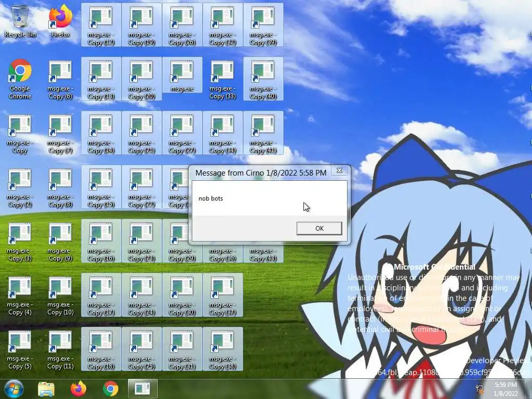Select msg.exe - Copy (26) icon
This screenshot has width=532, height=399.
coord(182,25)
